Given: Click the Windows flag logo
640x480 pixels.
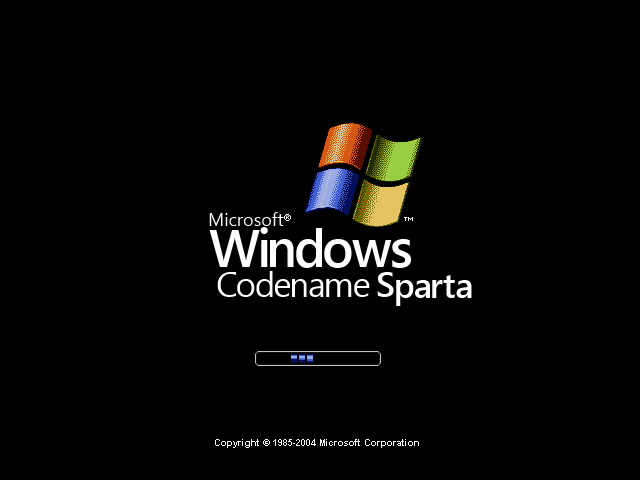Looking at the screenshot, I should (364, 174).
